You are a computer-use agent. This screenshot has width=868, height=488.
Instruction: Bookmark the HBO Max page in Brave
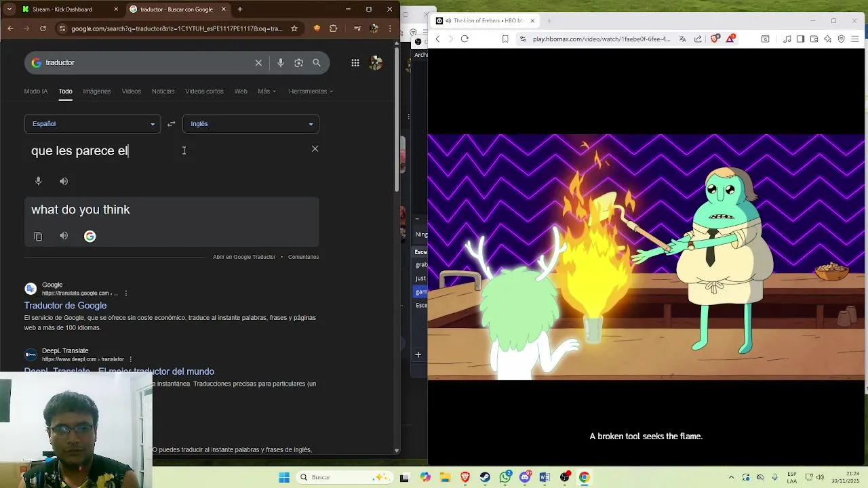[505, 39]
